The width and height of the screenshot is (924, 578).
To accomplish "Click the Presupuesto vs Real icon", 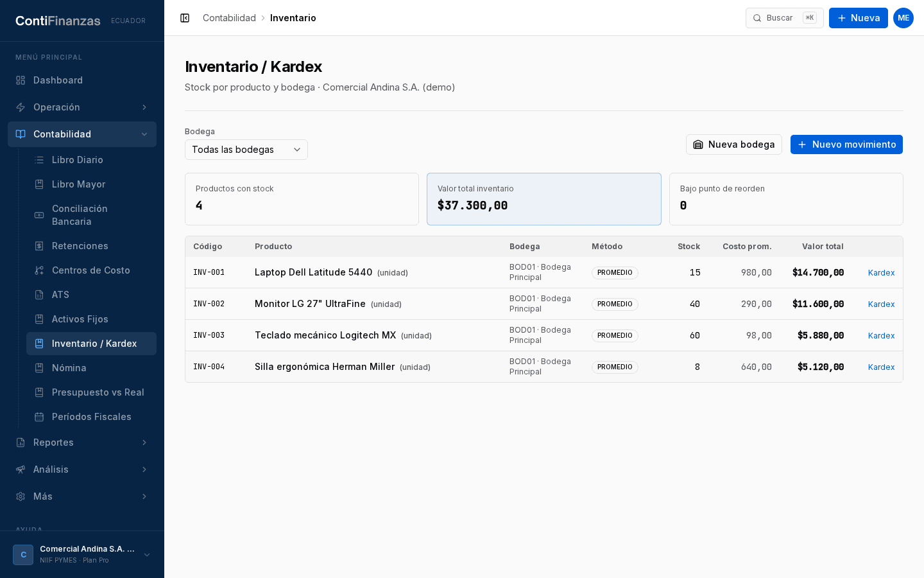I will click(x=39, y=392).
